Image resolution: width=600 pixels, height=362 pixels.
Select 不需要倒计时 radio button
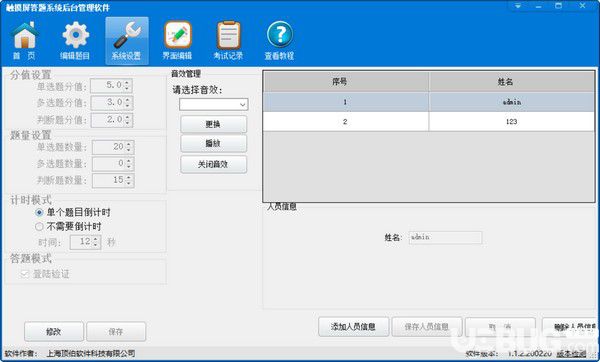[39, 227]
